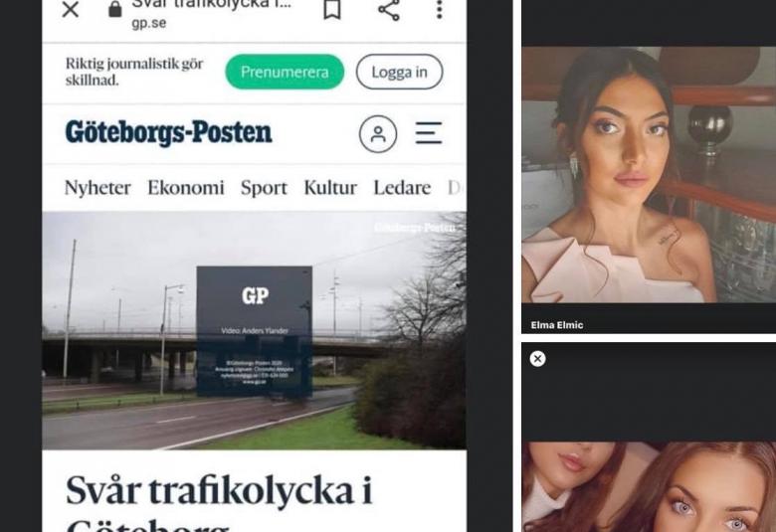The width and height of the screenshot is (776, 532).
Task: Bookmark this page with the bookmark icon
Action: (x=332, y=9)
